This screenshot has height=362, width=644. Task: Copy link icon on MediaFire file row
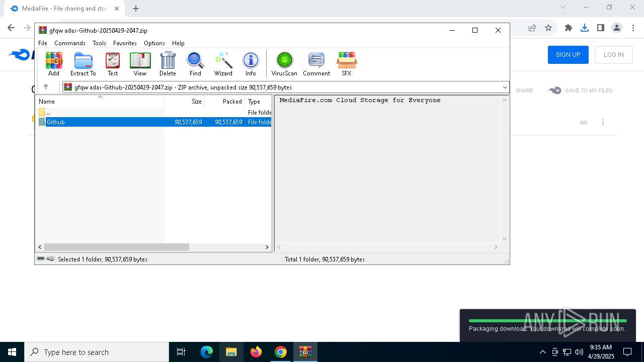(x=584, y=122)
